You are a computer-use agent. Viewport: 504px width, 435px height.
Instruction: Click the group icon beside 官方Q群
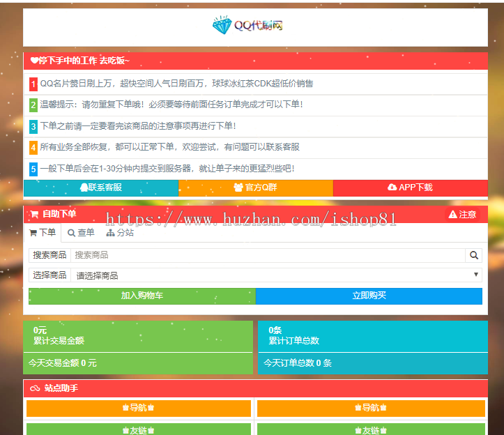(238, 188)
